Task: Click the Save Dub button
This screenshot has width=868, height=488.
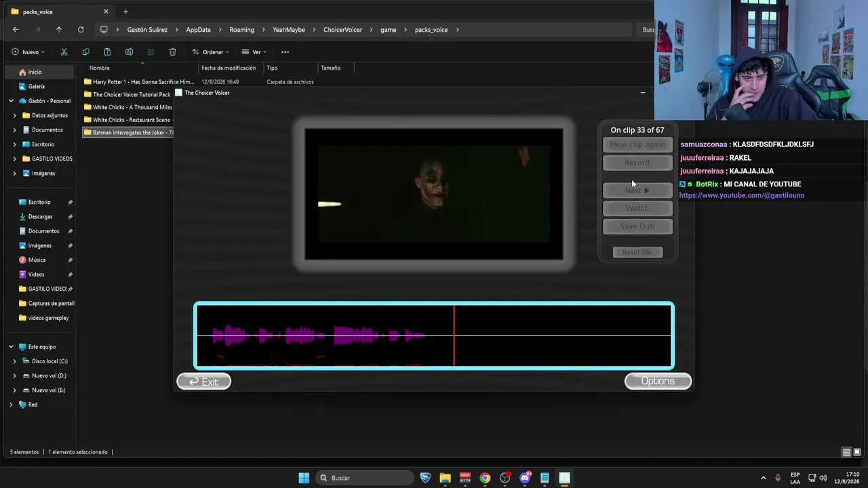Action: pos(637,226)
